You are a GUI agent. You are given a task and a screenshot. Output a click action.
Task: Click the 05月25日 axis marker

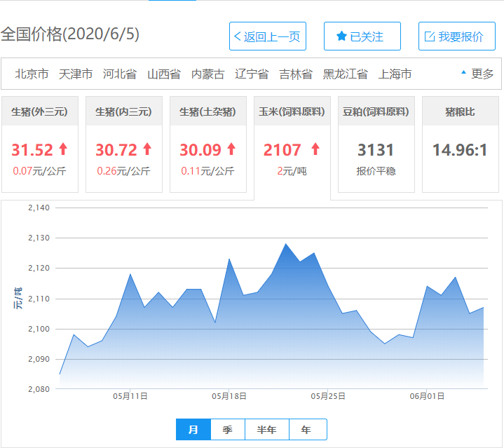point(328,396)
